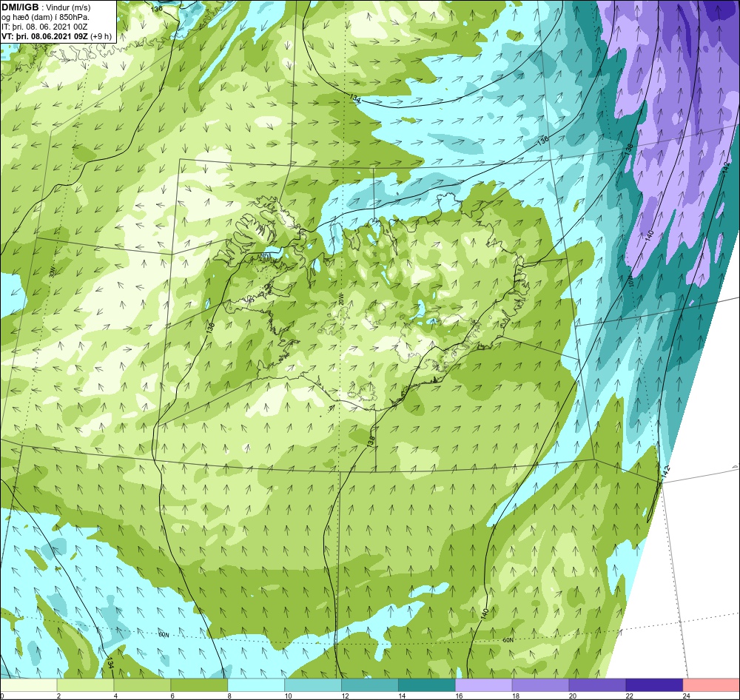Click the legend scale value 8
This screenshot has height=700, width=740.
[229, 696]
